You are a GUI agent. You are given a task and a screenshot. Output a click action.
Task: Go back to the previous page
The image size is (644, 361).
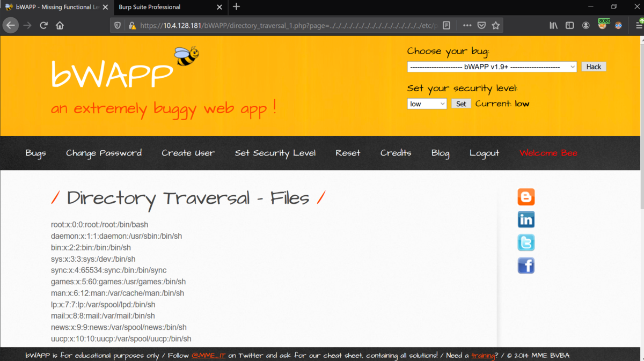(11, 25)
